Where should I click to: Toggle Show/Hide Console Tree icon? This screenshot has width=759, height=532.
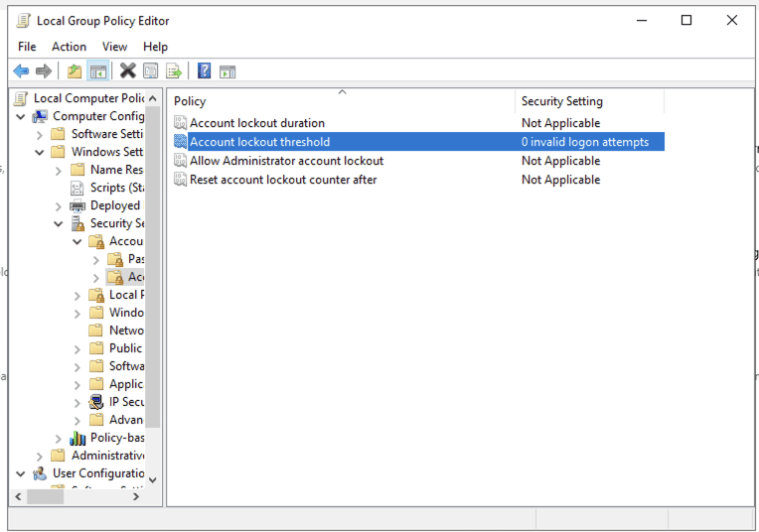[x=97, y=70]
